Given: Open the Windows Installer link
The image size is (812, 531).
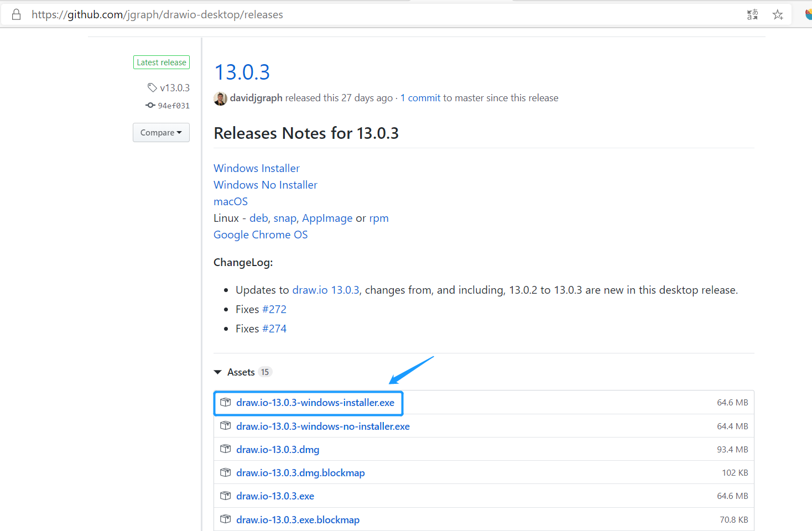Looking at the screenshot, I should pyautogui.click(x=257, y=168).
